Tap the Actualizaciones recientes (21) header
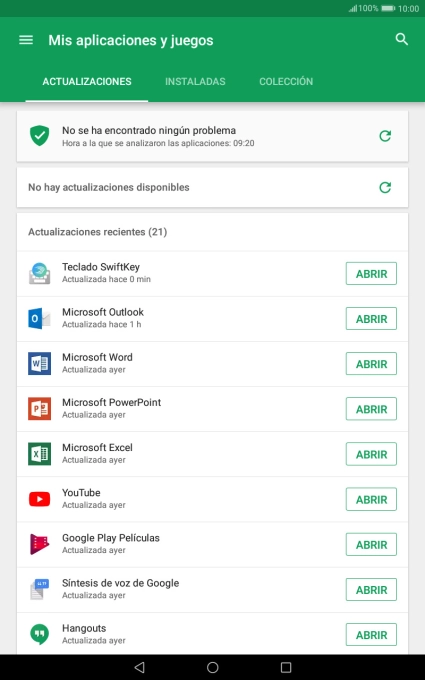This screenshot has width=425, height=680. 98,232
